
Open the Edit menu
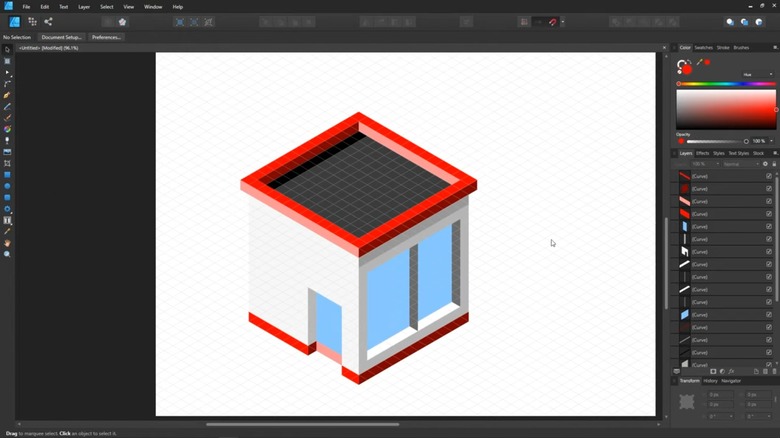coord(45,7)
